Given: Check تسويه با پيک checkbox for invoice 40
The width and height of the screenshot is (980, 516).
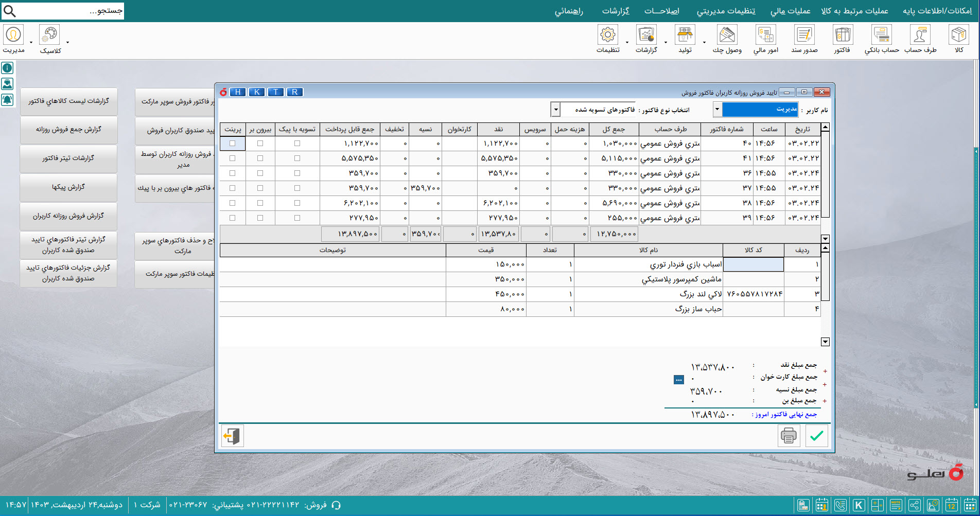Looking at the screenshot, I should 297,144.
